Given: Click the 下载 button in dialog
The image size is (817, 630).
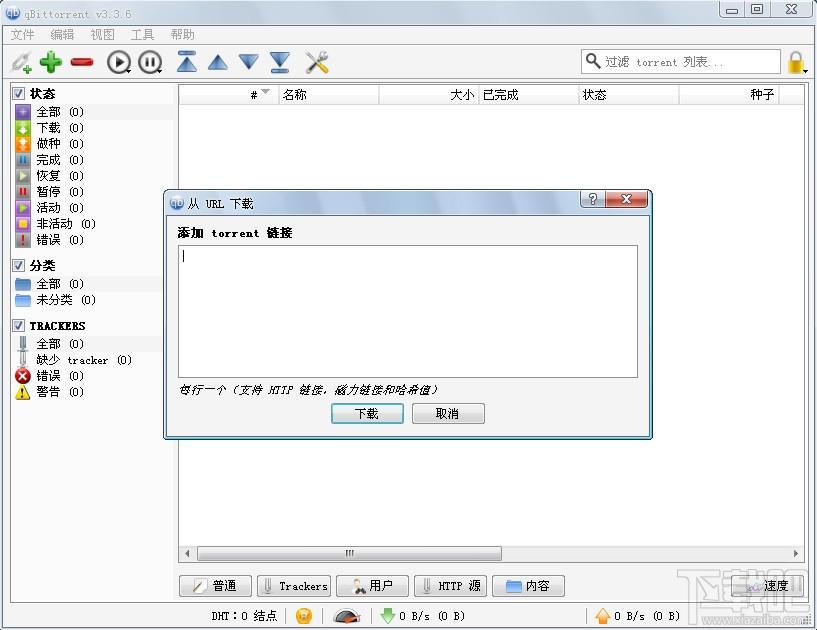Looking at the screenshot, I should [x=367, y=413].
